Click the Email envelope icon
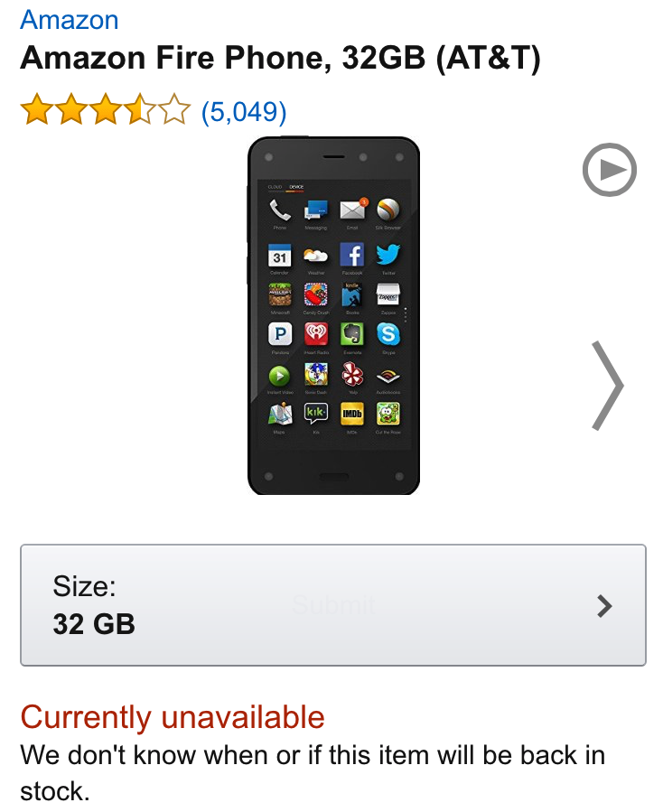The width and height of the screenshot is (663, 812). pos(351,210)
